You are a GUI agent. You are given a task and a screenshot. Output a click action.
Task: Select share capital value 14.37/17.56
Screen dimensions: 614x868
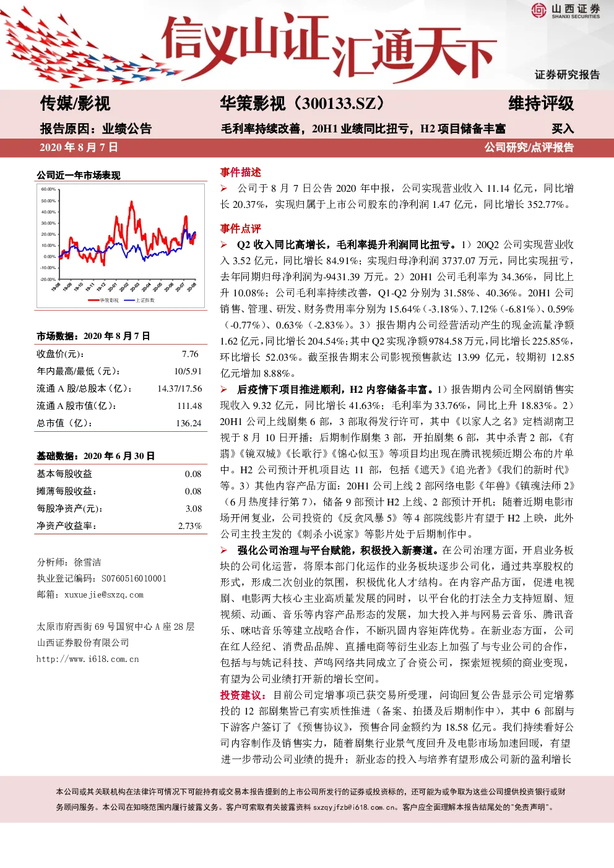(x=179, y=389)
